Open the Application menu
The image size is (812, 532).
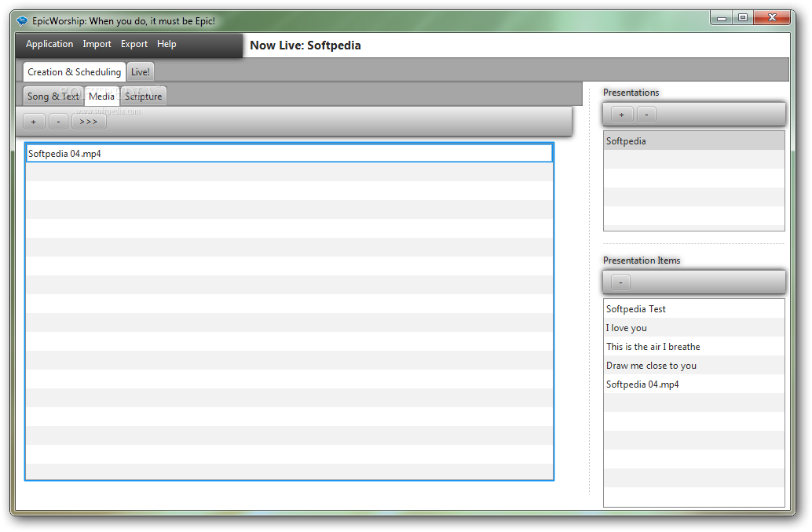[x=49, y=44]
